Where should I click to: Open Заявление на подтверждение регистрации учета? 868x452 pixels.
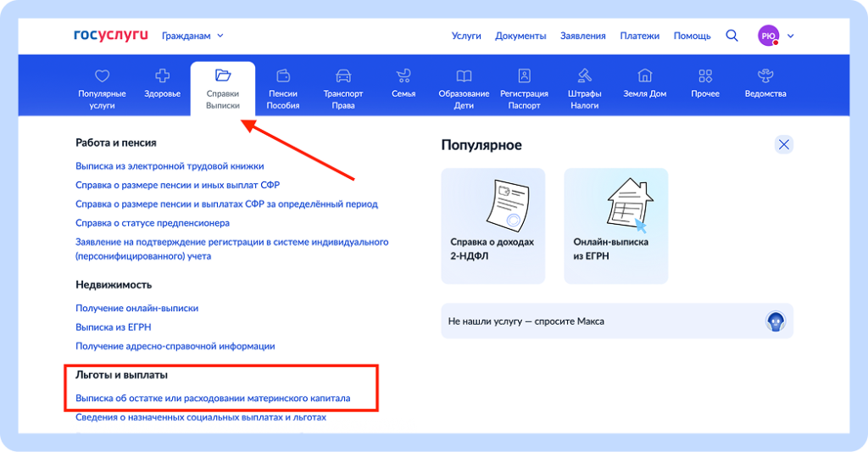232,248
